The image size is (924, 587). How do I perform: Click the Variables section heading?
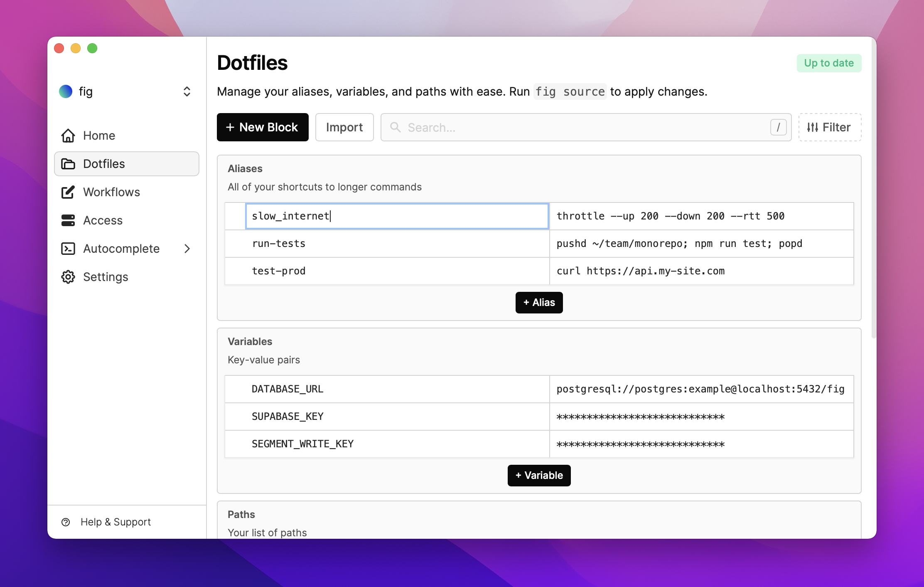(250, 341)
